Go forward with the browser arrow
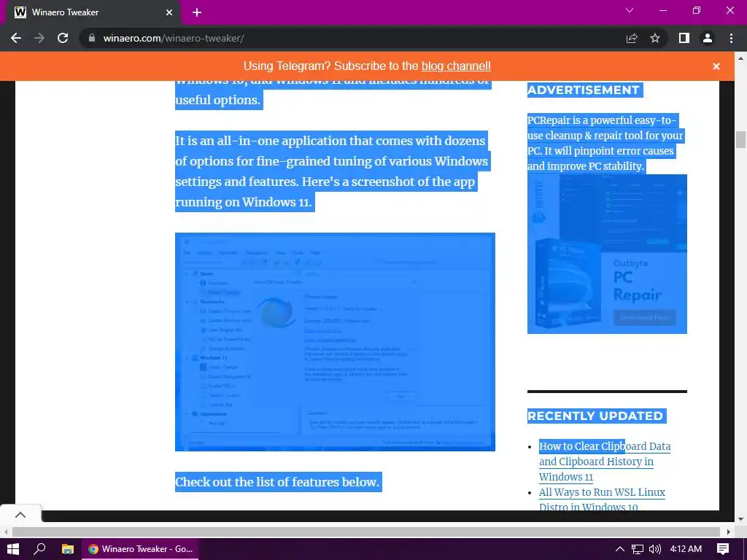This screenshot has height=560, width=747. click(39, 38)
